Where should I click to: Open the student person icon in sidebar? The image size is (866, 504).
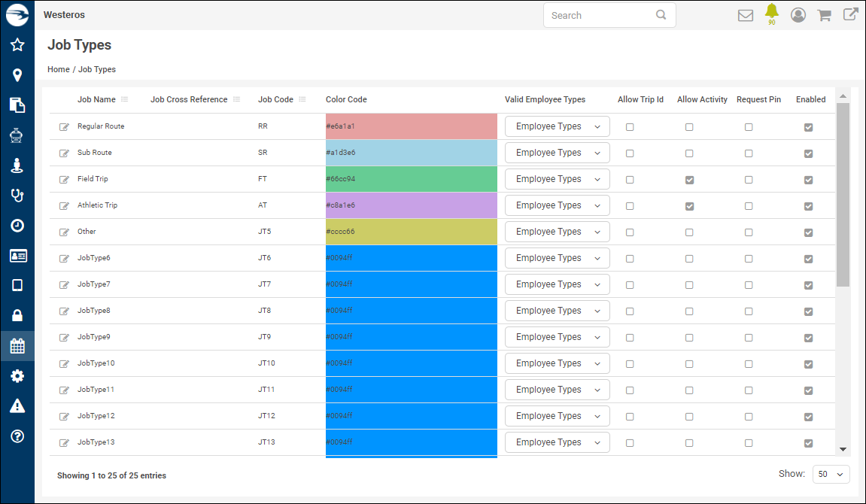click(x=17, y=165)
